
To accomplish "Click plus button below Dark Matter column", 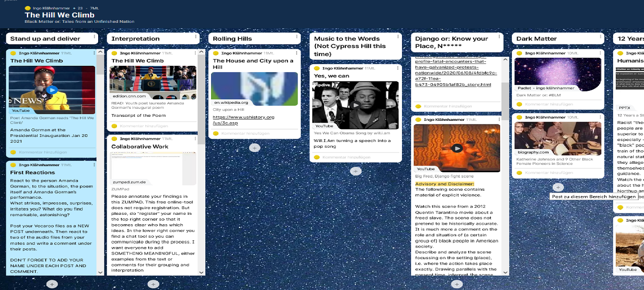I will (558, 187).
